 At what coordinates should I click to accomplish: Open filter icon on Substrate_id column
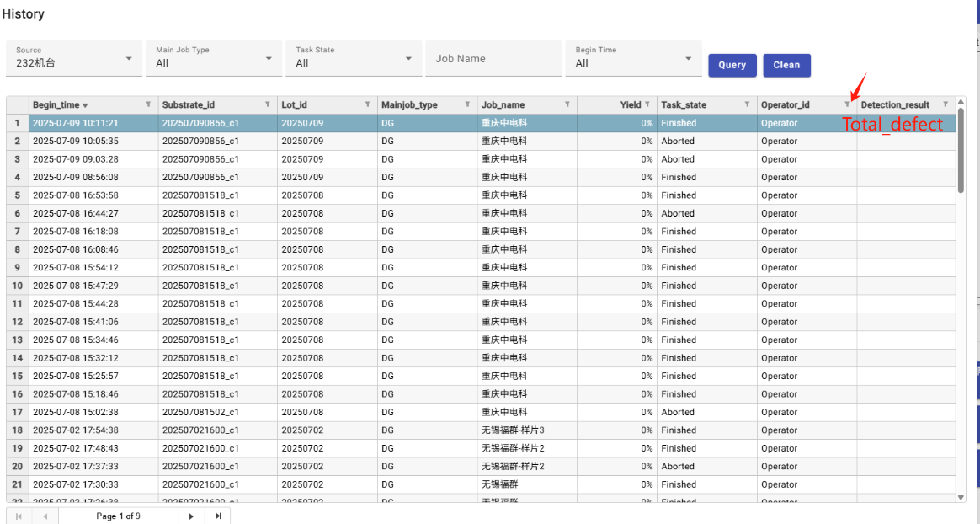click(x=268, y=104)
